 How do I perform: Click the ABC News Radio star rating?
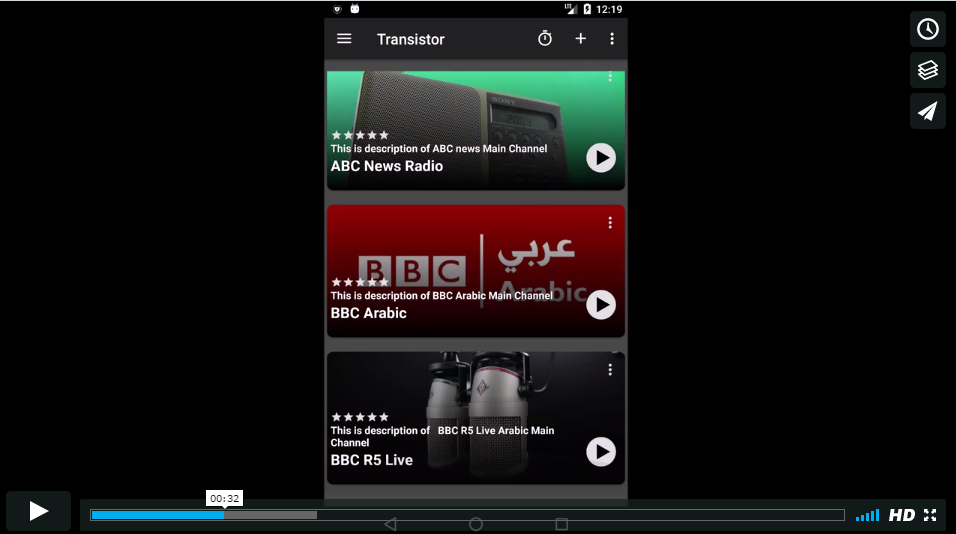(360, 135)
